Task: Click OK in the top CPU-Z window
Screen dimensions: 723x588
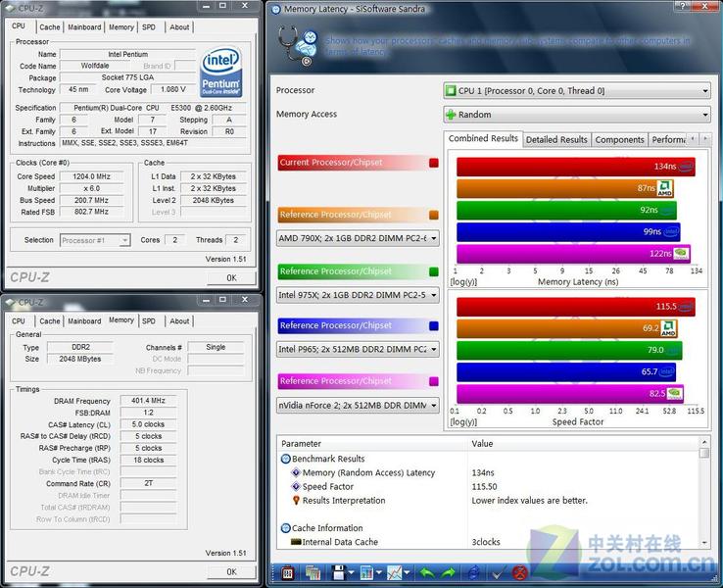Action: click(x=231, y=277)
